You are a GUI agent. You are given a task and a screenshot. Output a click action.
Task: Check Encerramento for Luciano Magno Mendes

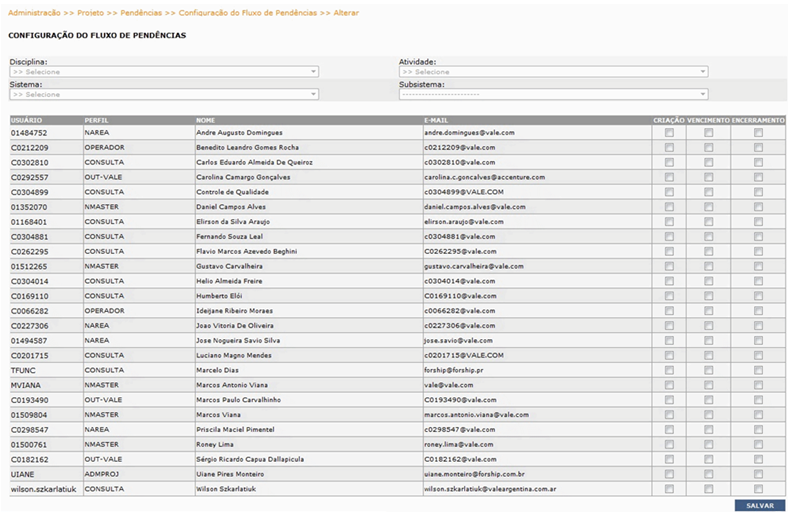coord(758,355)
